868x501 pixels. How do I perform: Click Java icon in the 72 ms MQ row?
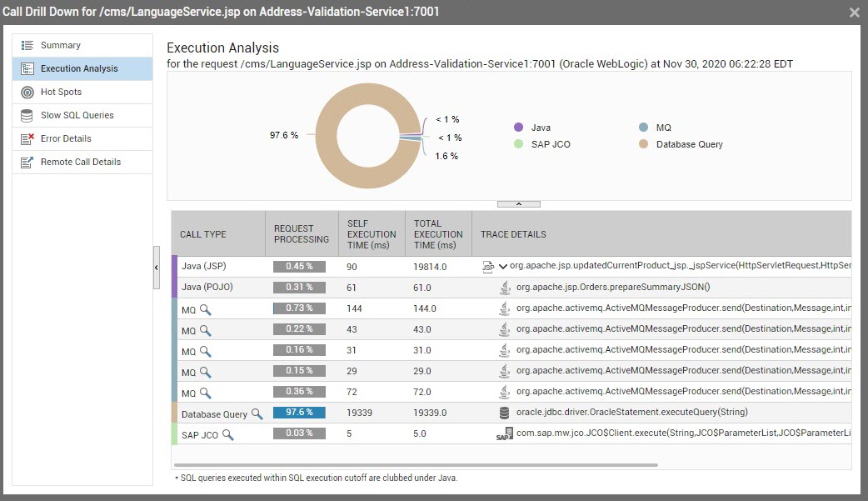pos(504,392)
